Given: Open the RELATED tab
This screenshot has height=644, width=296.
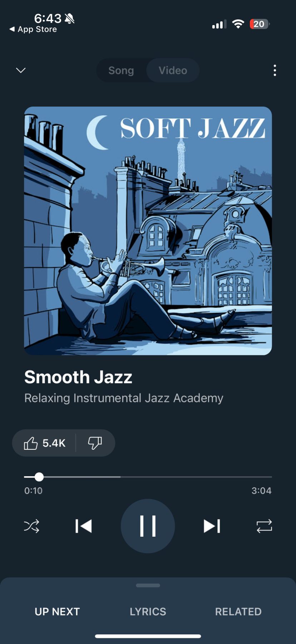Looking at the screenshot, I should tap(238, 611).
